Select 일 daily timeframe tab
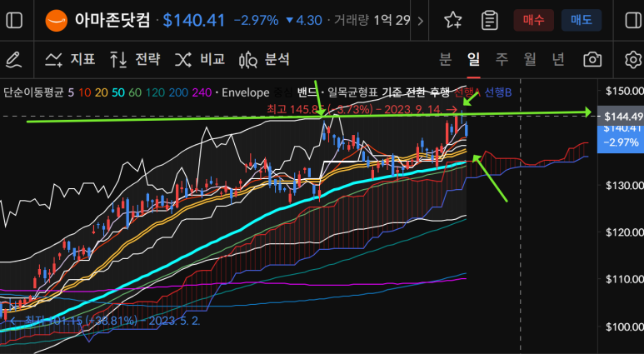 (473, 59)
